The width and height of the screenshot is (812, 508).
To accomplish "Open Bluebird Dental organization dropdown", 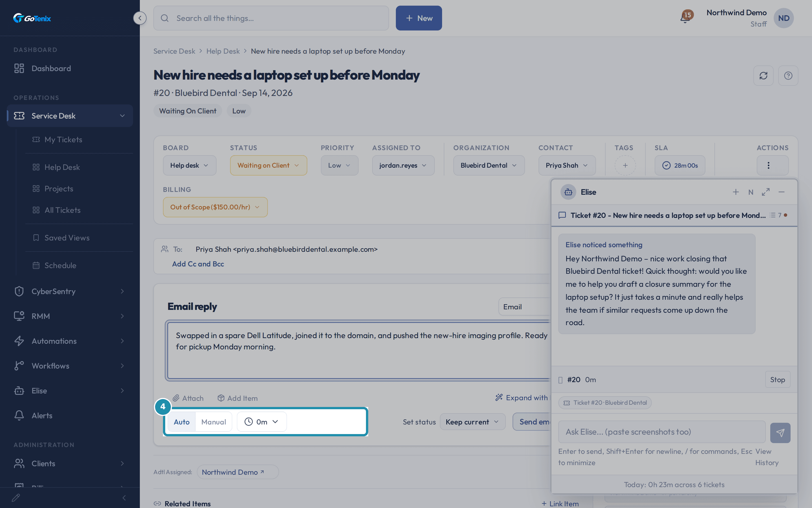I will tap(489, 165).
